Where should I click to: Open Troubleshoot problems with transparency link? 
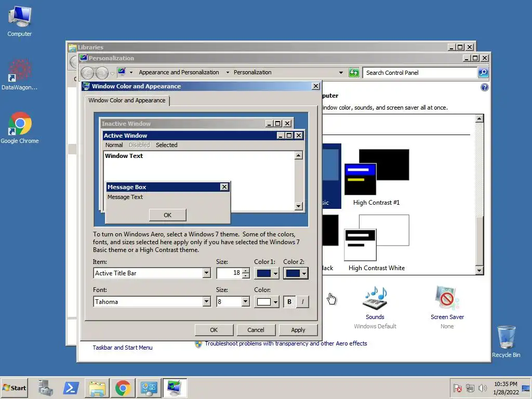coord(286,343)
